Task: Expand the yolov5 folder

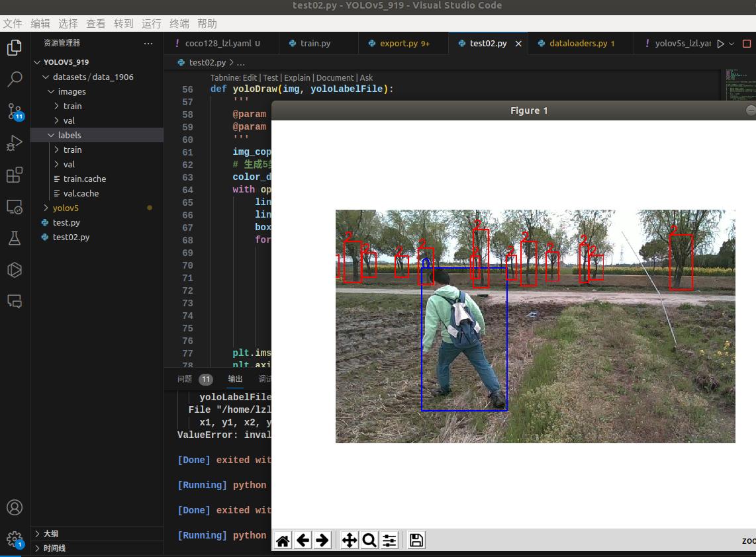Action: 66,208
